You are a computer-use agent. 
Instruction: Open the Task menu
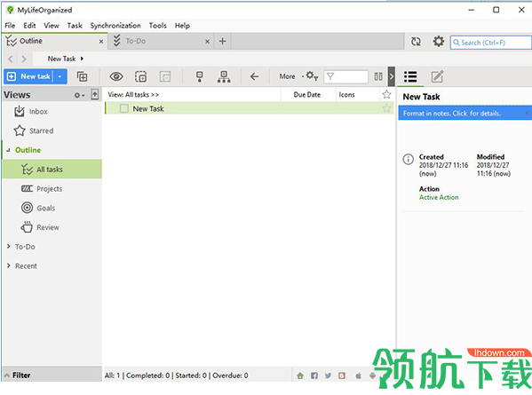75,26
